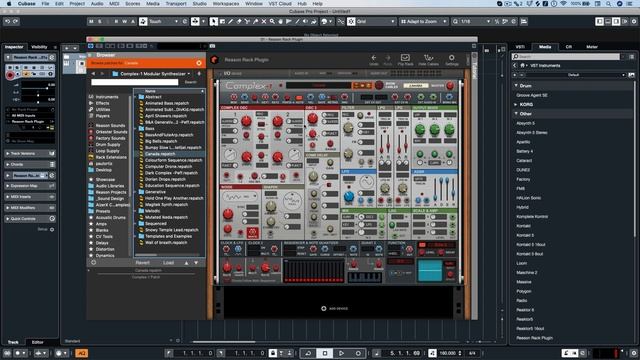Switch to Editor tab at bottom
This screenshot has height=360, width=640.
[x=38, y=342]
